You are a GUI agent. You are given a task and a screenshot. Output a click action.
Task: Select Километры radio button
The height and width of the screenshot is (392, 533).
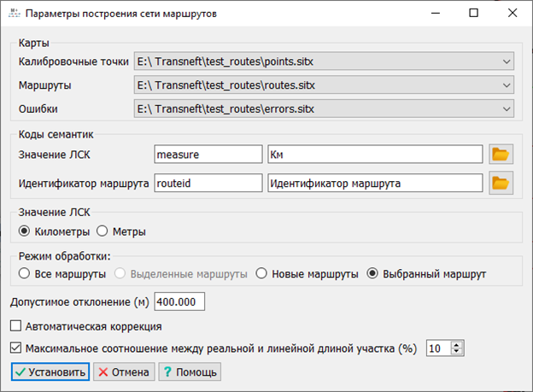[24, 231]
